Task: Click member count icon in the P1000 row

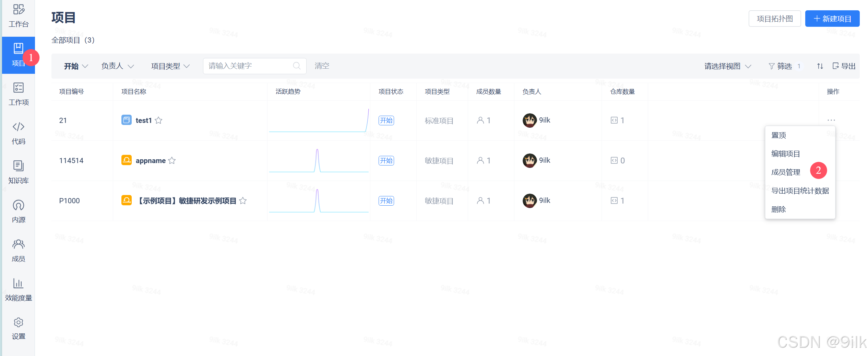Action: [x=480, y=200]
